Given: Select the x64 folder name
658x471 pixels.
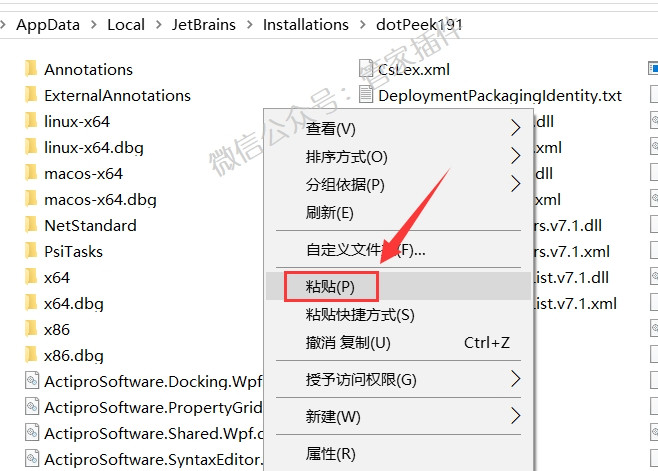Looking at the screenshot, I should point(57,278).
